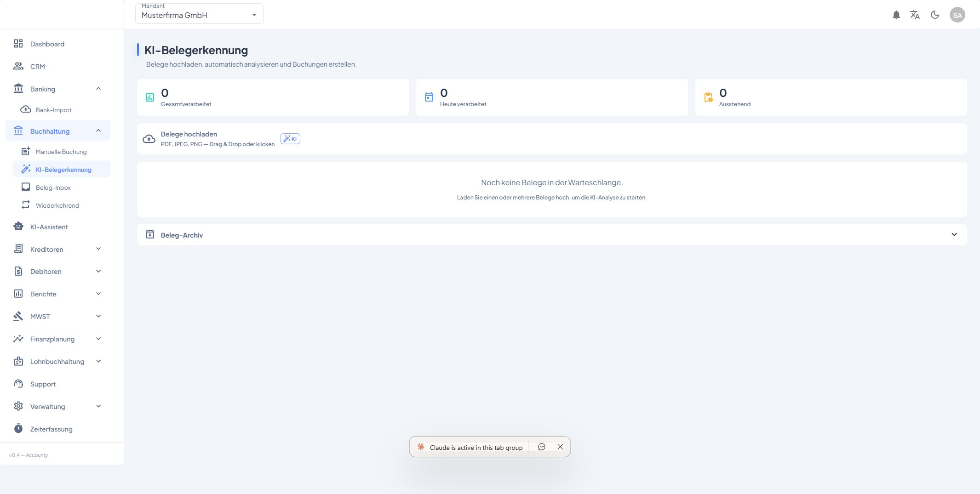Expand the Beleg-Archiv section chevron
Image resolution: width=980 pixels, height=494 pixels.
tap(954, 235)
